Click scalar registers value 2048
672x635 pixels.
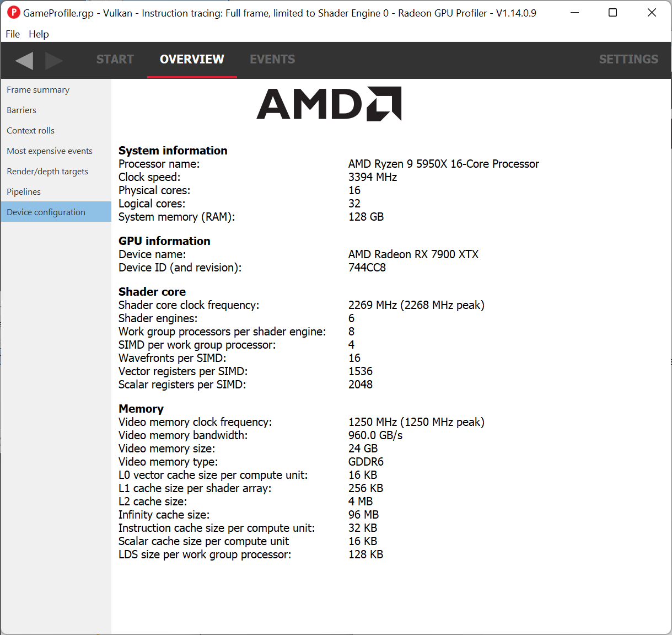tap(361, 385)
